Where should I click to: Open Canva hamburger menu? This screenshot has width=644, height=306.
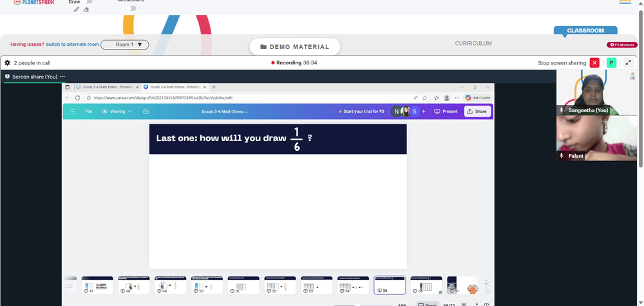[x=73, y=111]
